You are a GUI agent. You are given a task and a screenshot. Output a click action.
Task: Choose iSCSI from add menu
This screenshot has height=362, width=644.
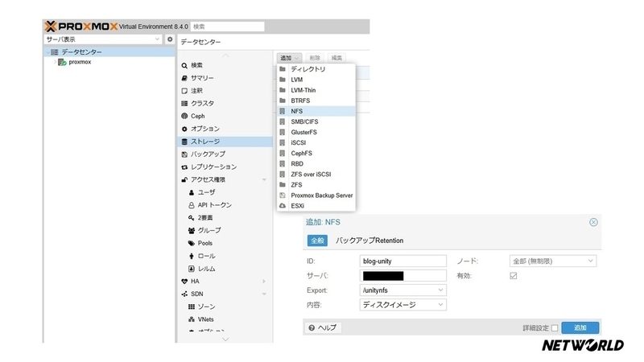click(x=316, y=143)
